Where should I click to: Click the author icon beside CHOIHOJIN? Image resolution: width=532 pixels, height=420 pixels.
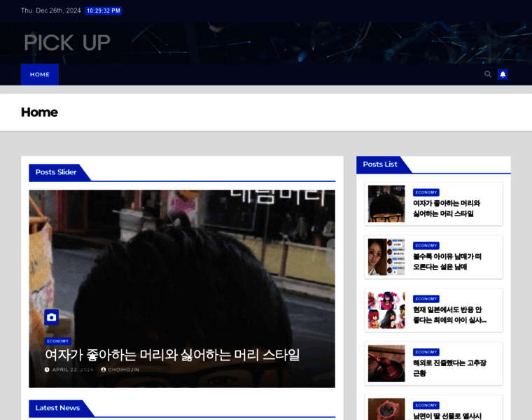pyautogui.click(x=104, y=370)
